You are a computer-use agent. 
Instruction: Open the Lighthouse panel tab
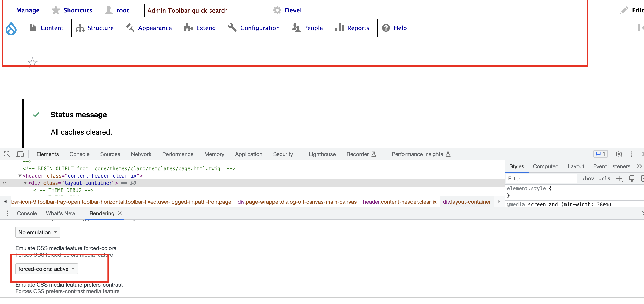[x=322, y=154]
